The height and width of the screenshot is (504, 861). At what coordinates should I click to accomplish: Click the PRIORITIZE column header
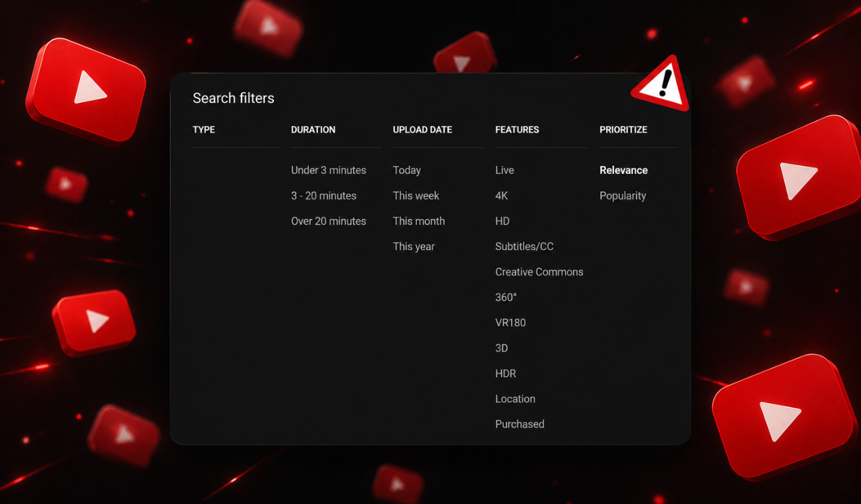pos(624,130)
